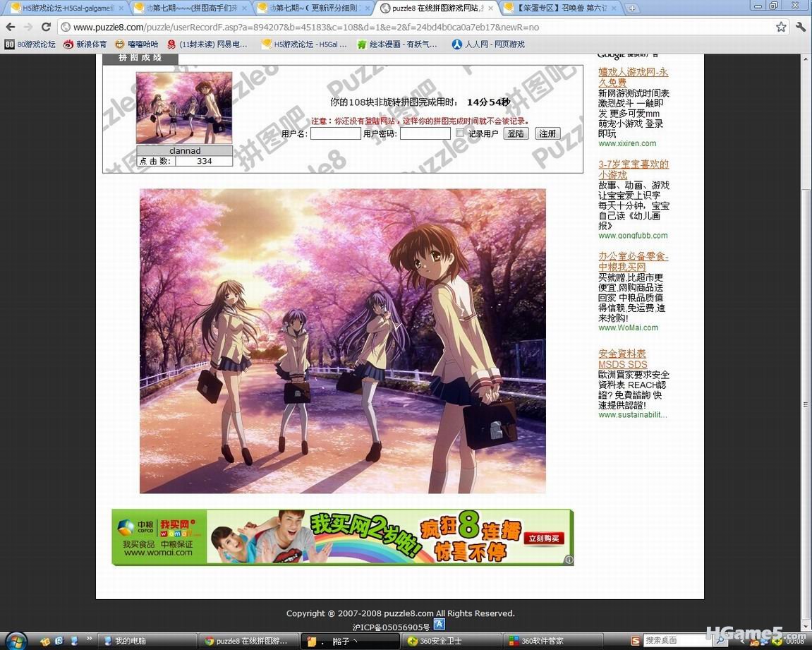Screen dimensions: 812x650
Task: Open the 360软件管家 taskbar button
Action: click(553, 642)
